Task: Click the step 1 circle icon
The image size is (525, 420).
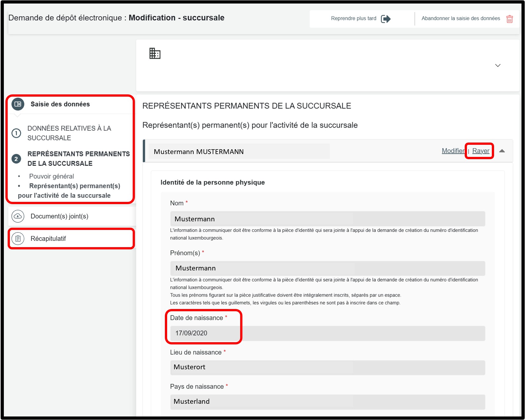Action: pos(16,133)
